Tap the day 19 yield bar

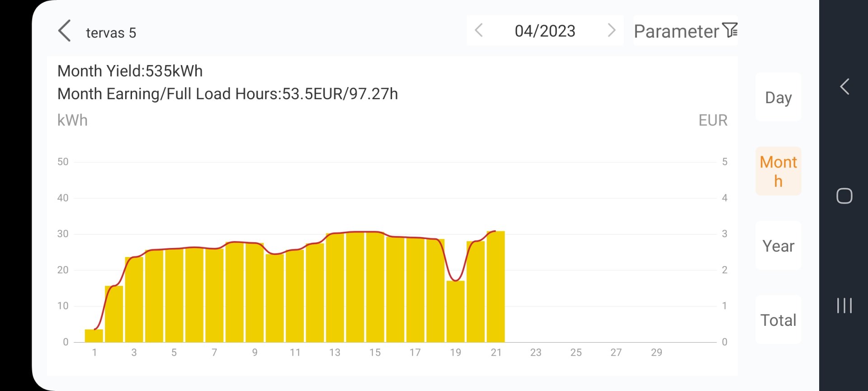[455, 311]
